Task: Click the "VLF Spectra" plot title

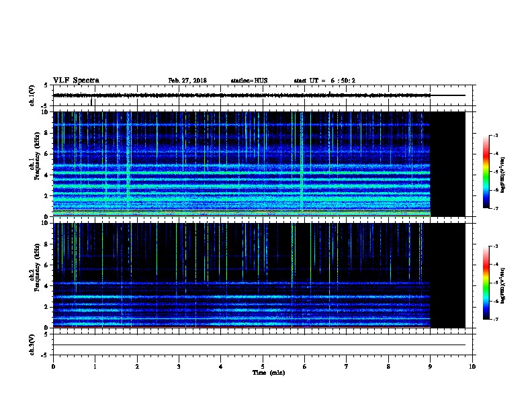Action: [76, 81]
